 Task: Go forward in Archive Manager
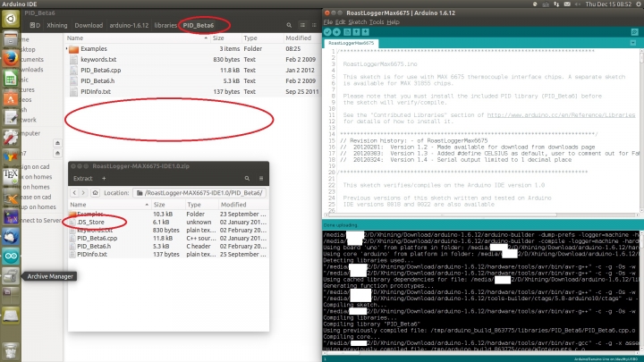point(83,193)
